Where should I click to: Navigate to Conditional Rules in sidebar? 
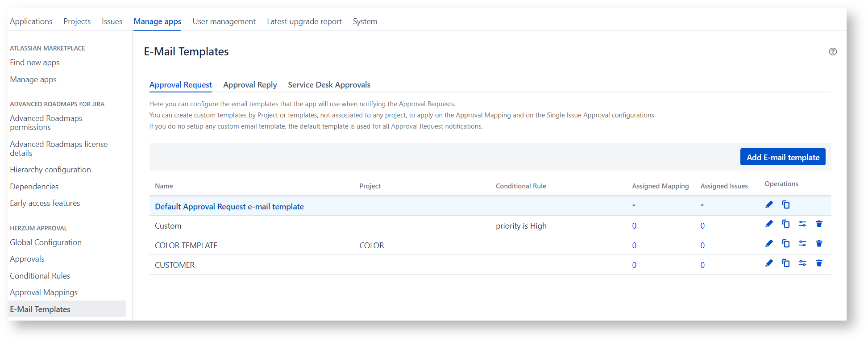[x=40, y=276]
